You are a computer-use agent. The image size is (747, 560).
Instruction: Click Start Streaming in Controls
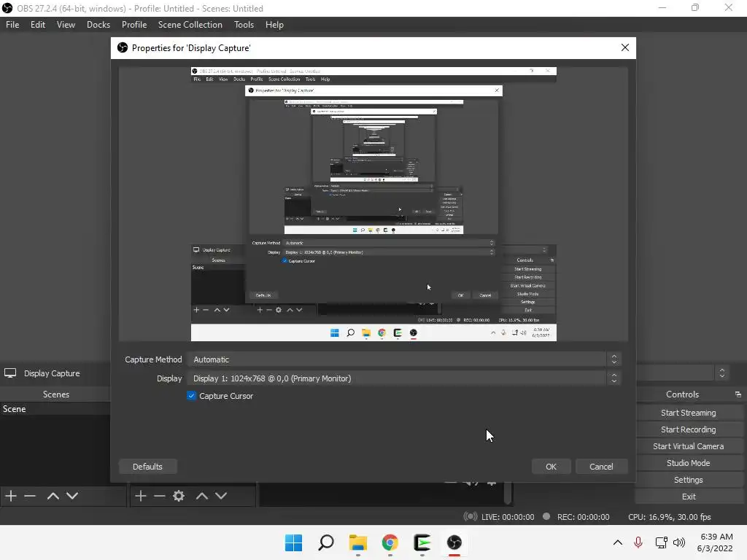point(689,413)
